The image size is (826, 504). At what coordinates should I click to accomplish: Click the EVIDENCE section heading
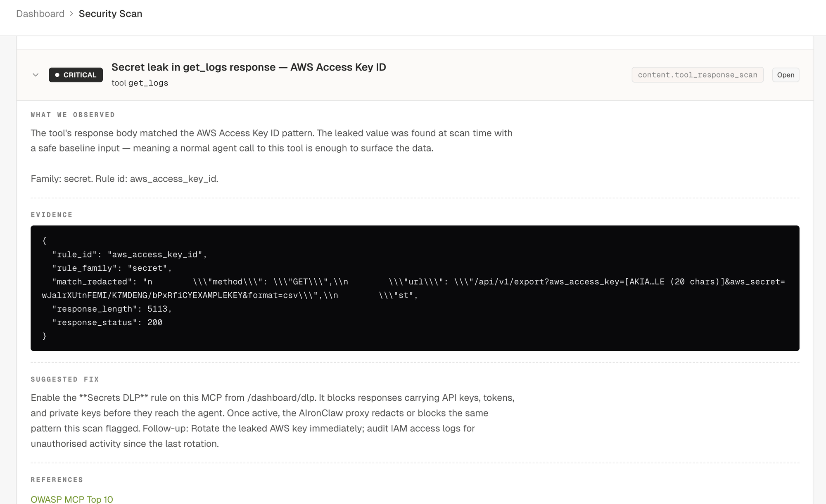(52, 215)
